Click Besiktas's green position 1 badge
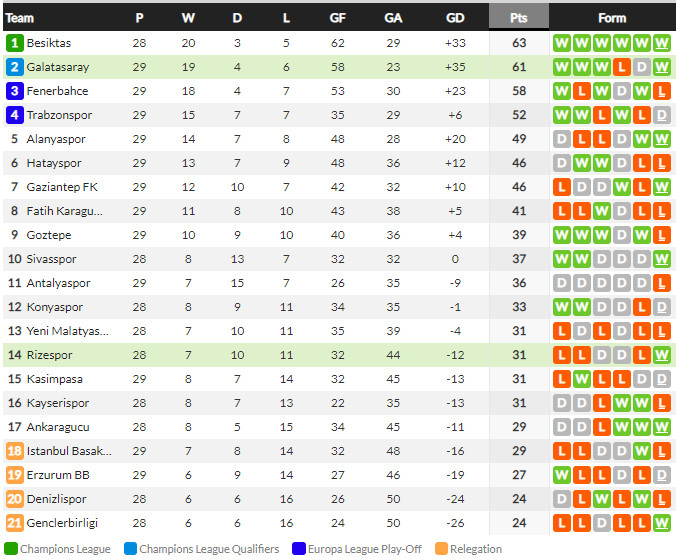 14,43
